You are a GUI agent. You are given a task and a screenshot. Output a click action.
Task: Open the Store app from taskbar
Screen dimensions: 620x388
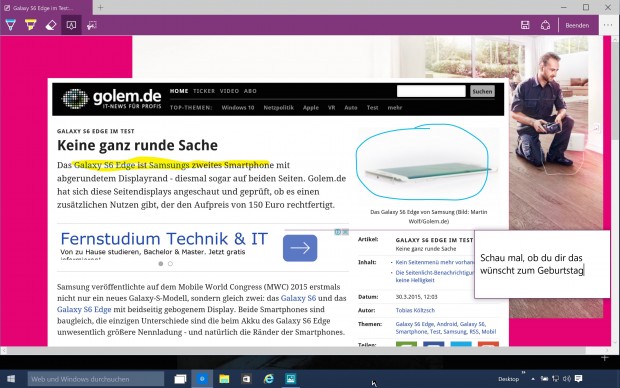(246, 379)
